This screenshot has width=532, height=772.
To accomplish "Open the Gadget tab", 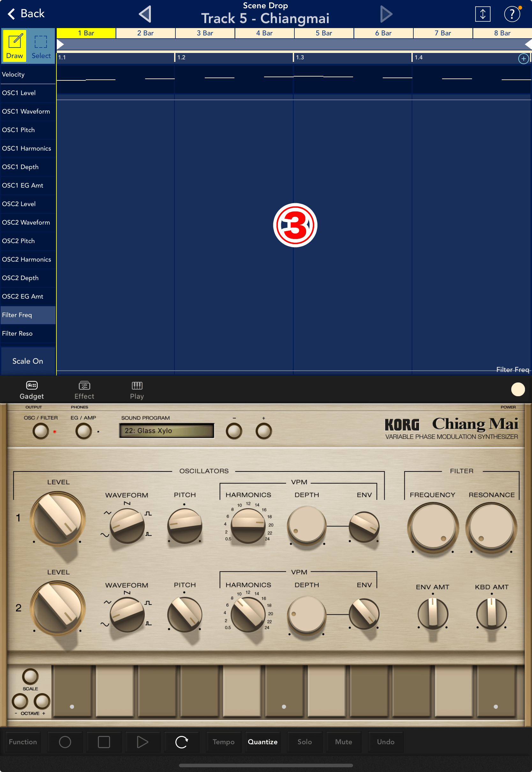I will click(x=32, y=390).
